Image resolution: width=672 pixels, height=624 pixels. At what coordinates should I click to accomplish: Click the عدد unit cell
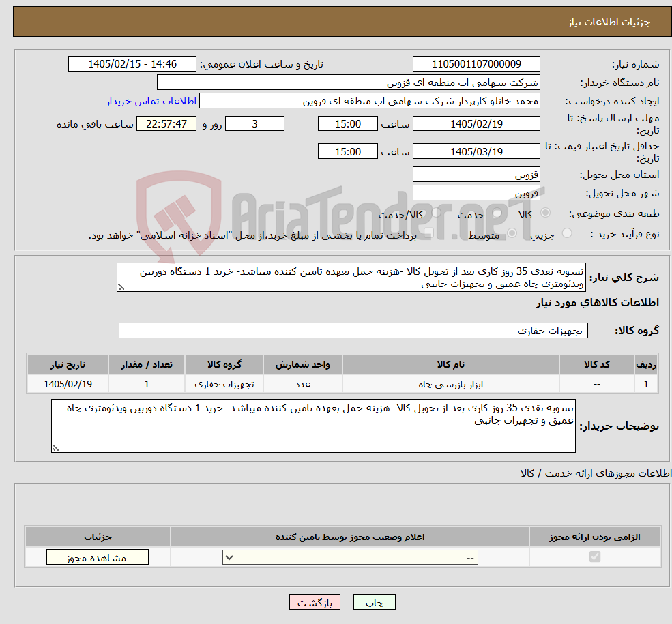(303, 384)
